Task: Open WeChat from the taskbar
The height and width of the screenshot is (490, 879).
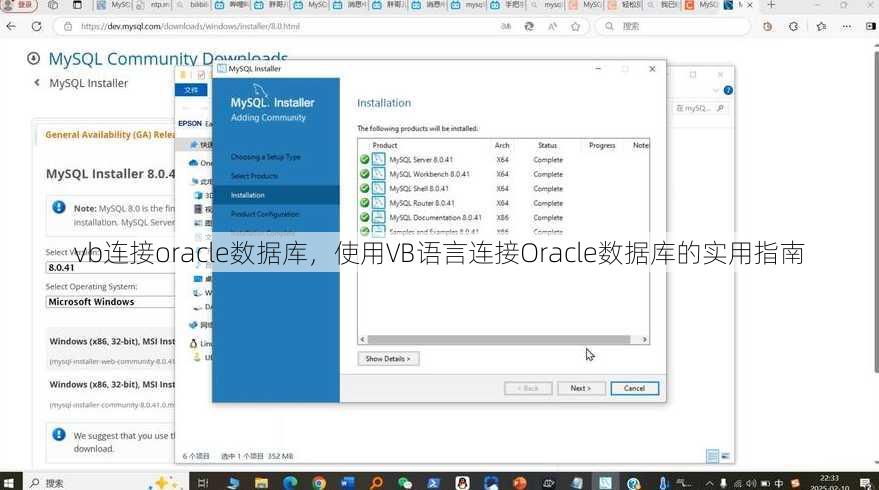Action: click(405, 483)
